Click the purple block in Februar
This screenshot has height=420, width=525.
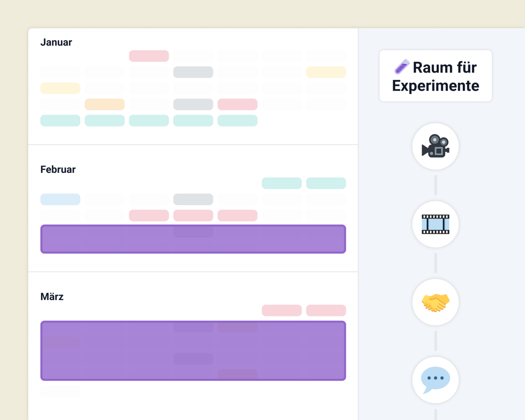[x=193, y=239]
